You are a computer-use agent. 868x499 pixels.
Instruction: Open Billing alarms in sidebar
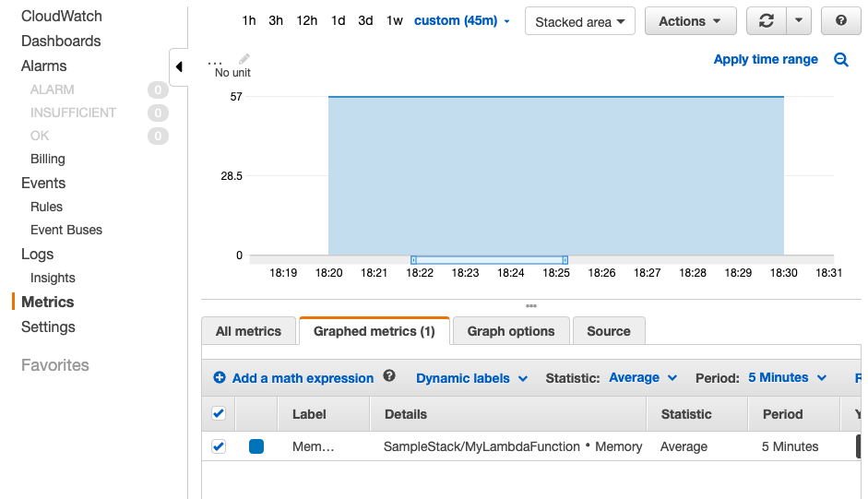click(x=48, y=159)
